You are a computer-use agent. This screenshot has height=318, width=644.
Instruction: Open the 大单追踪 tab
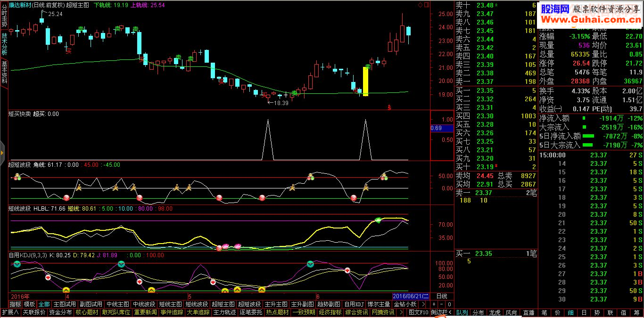(x=198, y=312)
